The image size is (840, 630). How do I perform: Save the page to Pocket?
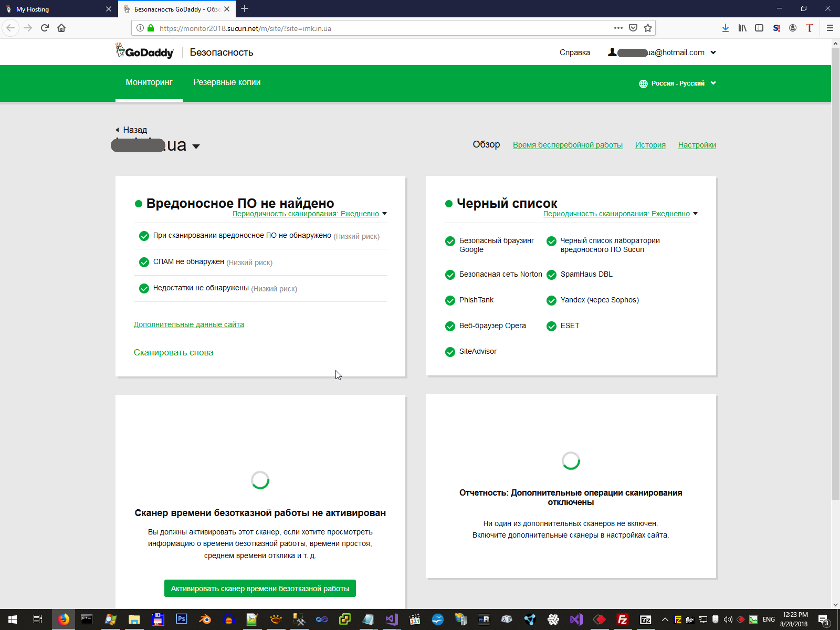click(x=633, y=28)
